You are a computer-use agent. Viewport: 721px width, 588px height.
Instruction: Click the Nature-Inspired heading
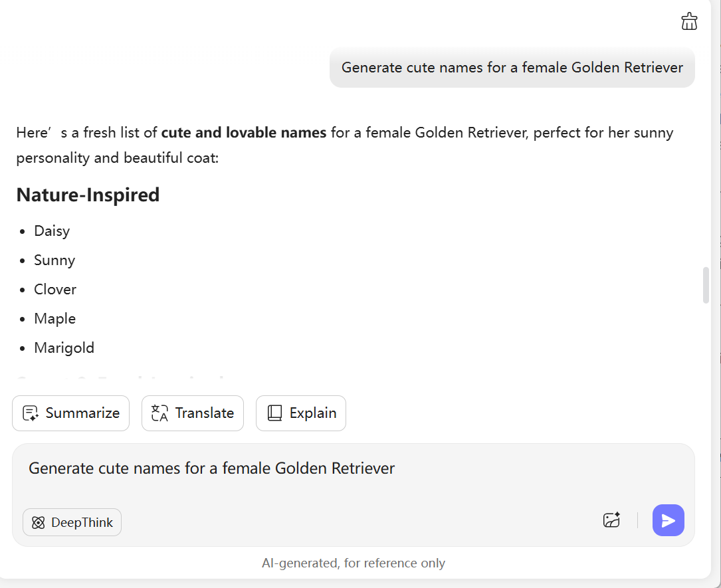88,195
